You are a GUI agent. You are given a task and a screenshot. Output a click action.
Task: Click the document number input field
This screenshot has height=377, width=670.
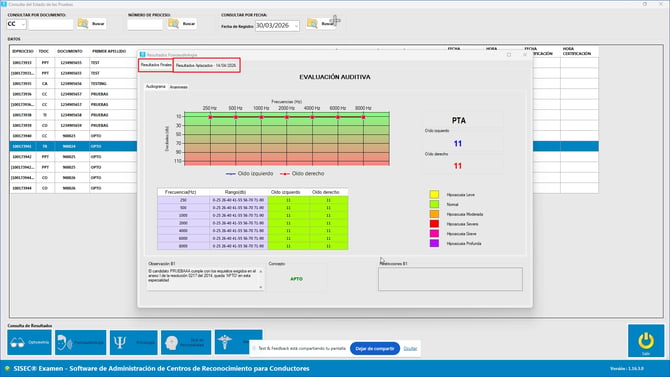click(x=50, y=24)
